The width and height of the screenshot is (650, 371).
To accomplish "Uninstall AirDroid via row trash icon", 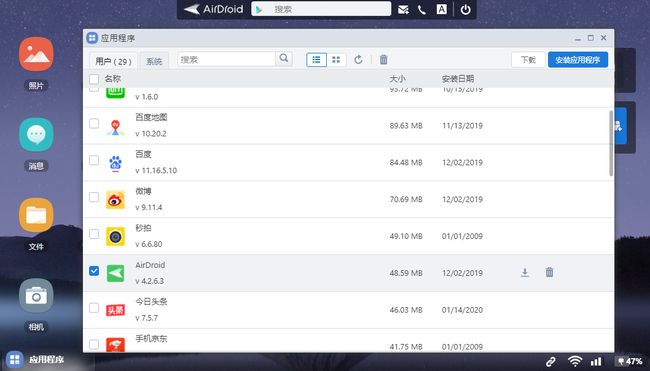I will pos(549,272).
